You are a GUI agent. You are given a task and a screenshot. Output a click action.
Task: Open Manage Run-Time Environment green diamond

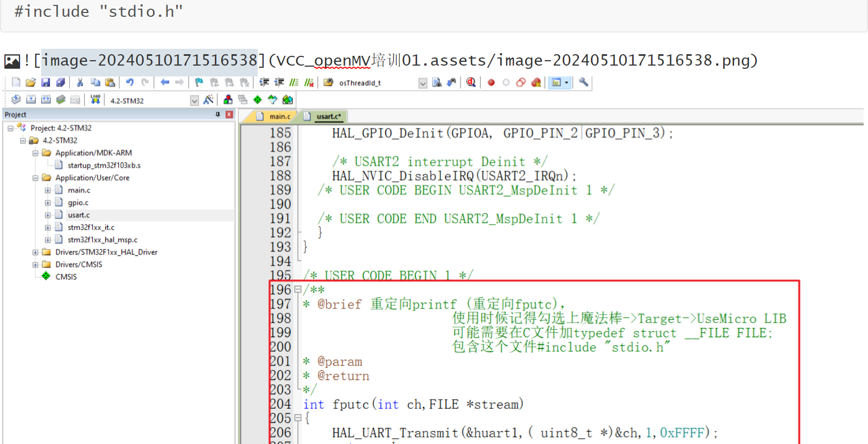pos(258,100)
